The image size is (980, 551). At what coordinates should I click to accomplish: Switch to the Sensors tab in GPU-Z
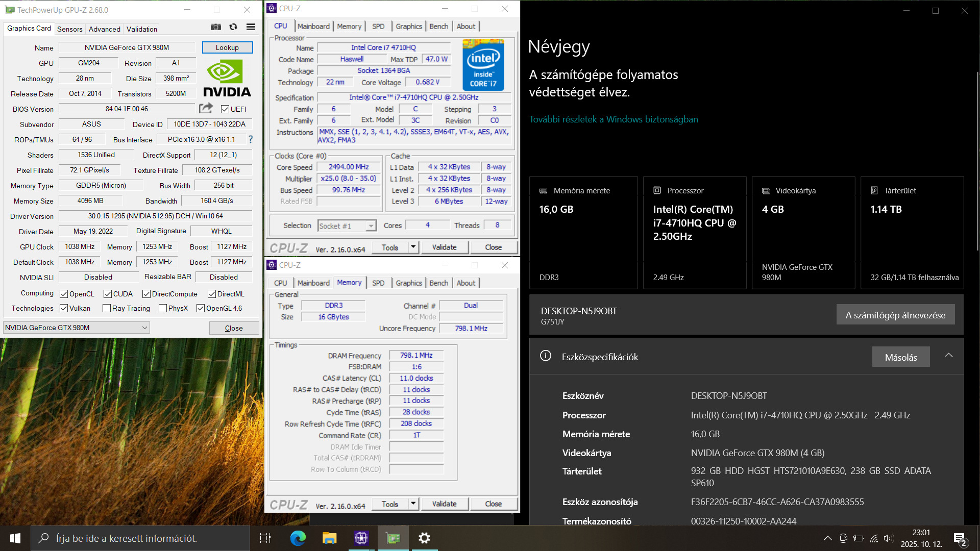coord(69,29)
